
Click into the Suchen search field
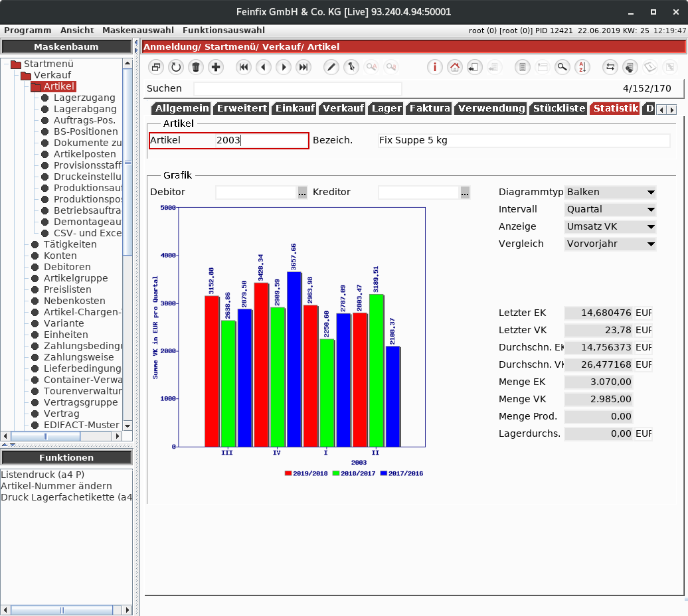click(298, 88)
